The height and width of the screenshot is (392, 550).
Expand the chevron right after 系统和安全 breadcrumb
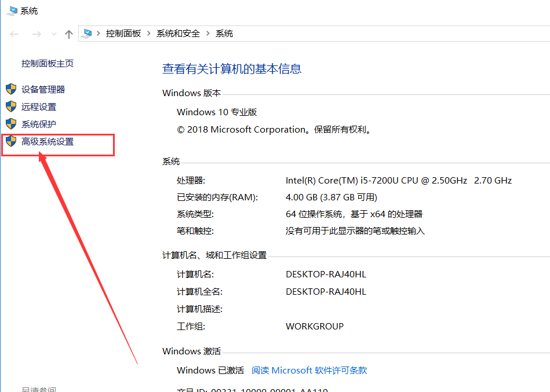208,34
